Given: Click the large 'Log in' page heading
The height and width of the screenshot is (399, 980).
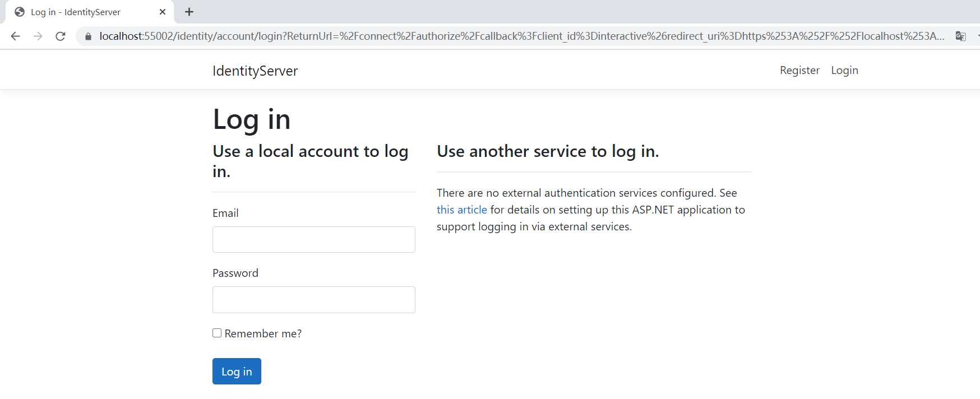Looking at the screenshot, I should (x=252, y=120).
